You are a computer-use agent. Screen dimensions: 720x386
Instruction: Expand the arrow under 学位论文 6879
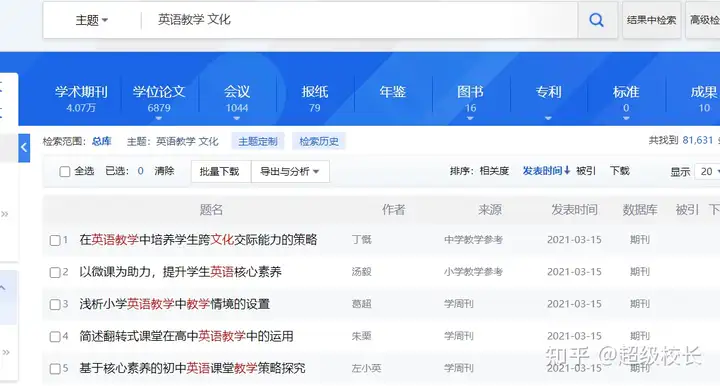(159, 118)
